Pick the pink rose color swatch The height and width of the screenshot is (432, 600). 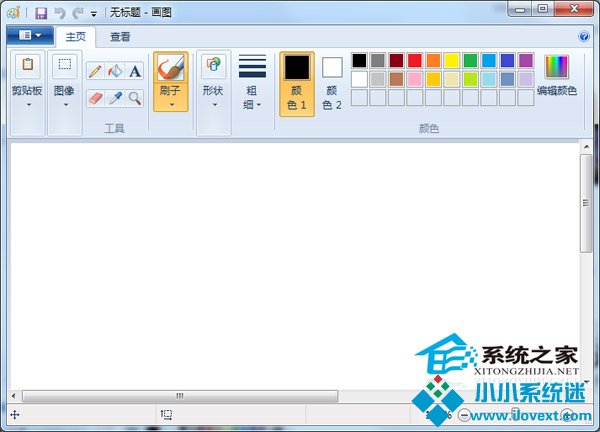pyautogui.click(x=415, y=79)
